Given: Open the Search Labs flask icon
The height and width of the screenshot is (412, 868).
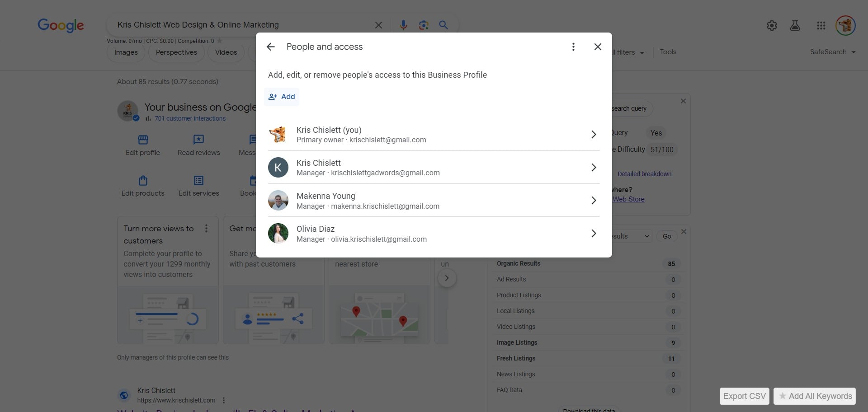Looking at the screenshot, I should pos(795,26).
